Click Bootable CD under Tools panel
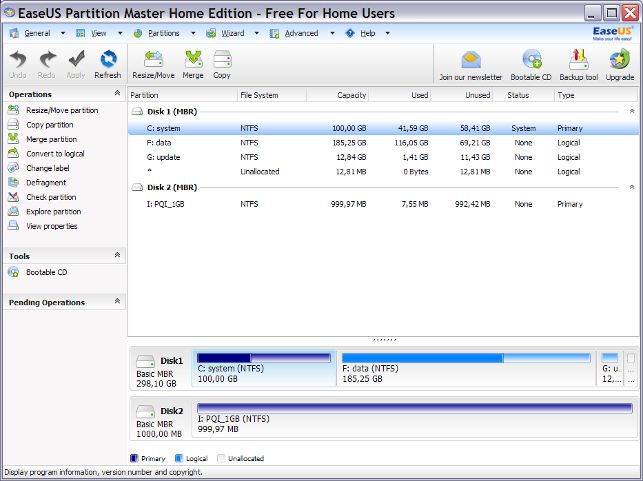This screenshot has width=643, height=481. [x=46, y=272]
